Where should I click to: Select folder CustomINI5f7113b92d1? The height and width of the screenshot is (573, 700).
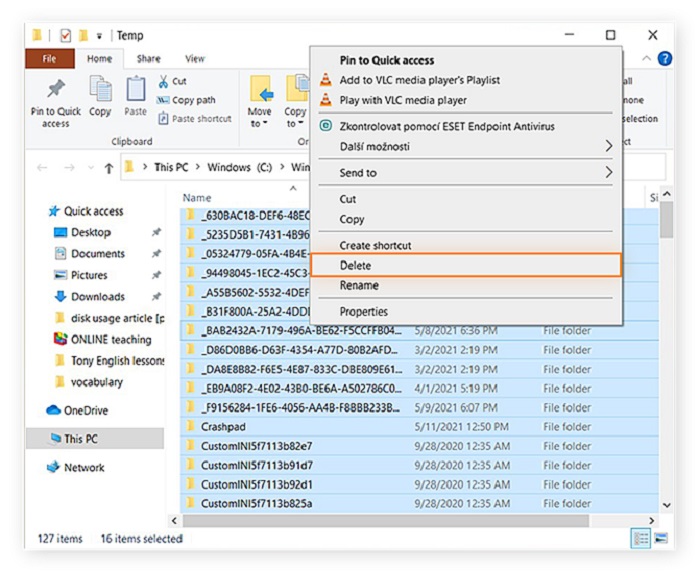[x=420, y=484]
